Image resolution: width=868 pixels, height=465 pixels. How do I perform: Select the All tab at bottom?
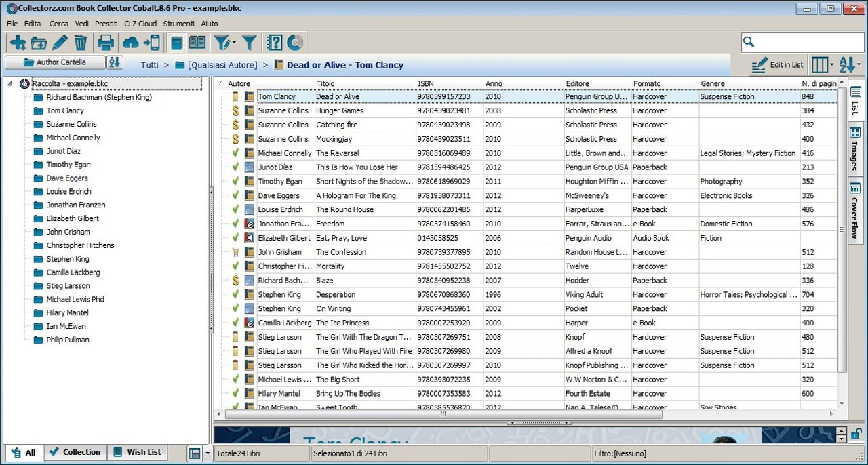24,453
